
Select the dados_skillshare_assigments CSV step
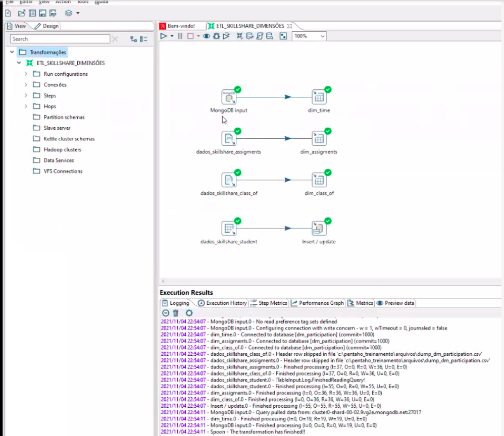pyautogui.click(x=229, y=138)
